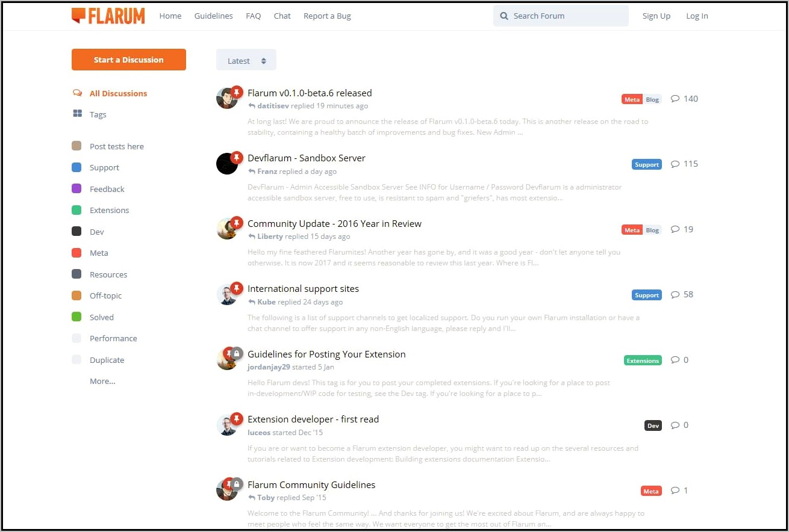This screenshot has width=789, height=532.
Task: Click Support label on International support sites
Action: (x=647, y=295)
